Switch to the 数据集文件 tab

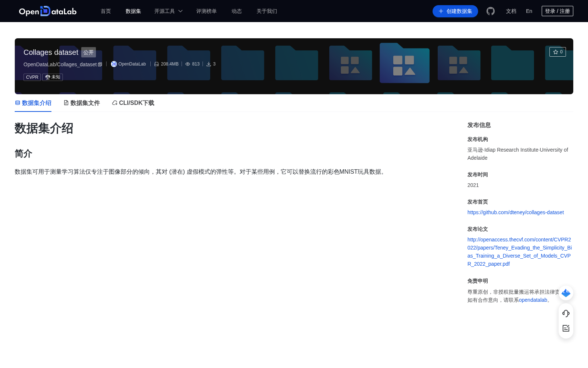pyautogui.click(x=82, y=103)
